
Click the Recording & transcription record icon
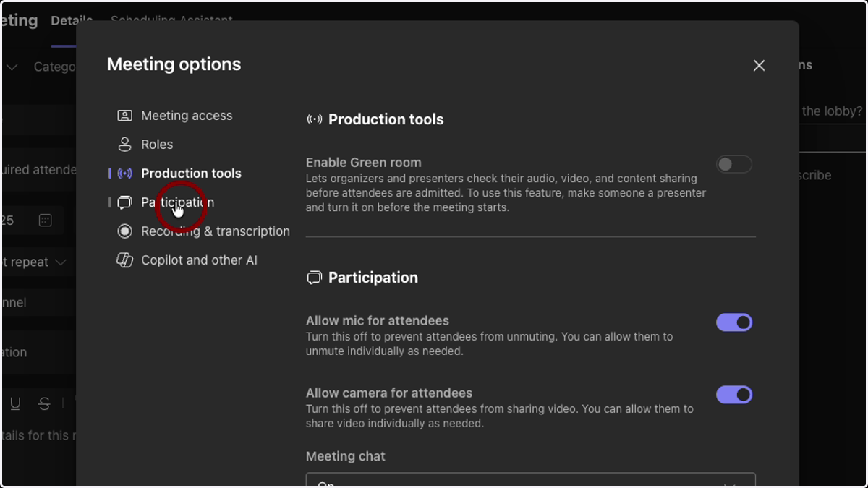click(x=124, y=231)
